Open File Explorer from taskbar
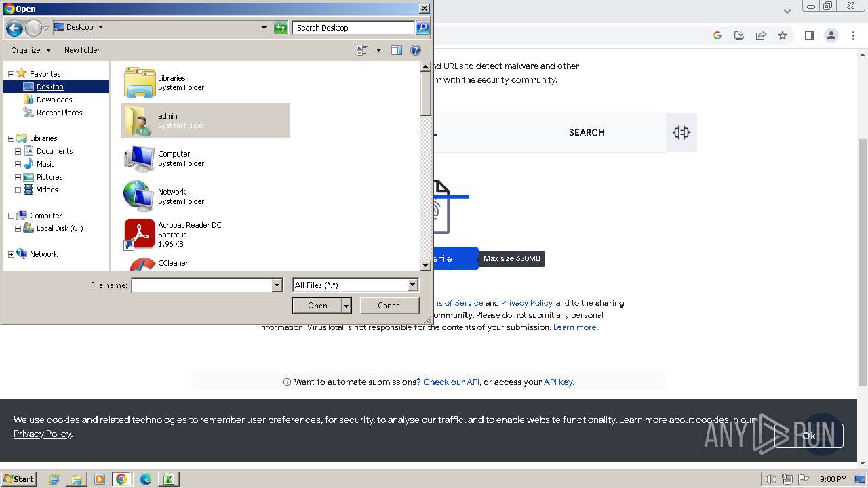 click(77, 479)
